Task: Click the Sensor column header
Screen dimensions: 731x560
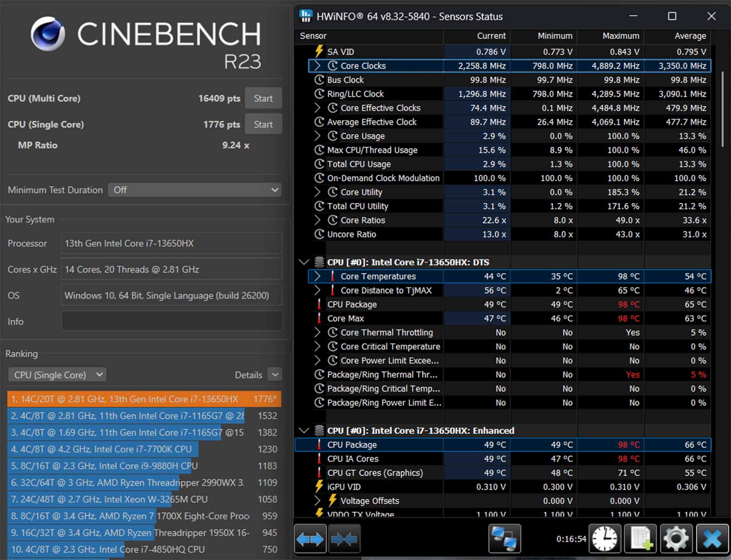Action: coord(369,36)
